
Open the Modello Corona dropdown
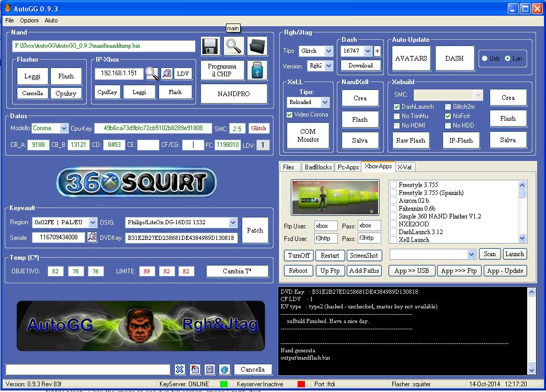64,129
